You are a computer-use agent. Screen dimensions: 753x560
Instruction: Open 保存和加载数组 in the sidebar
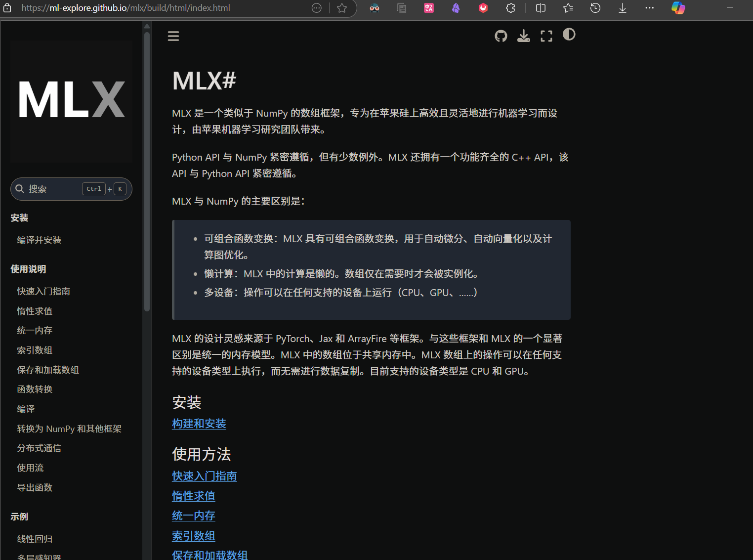point(48,370)
